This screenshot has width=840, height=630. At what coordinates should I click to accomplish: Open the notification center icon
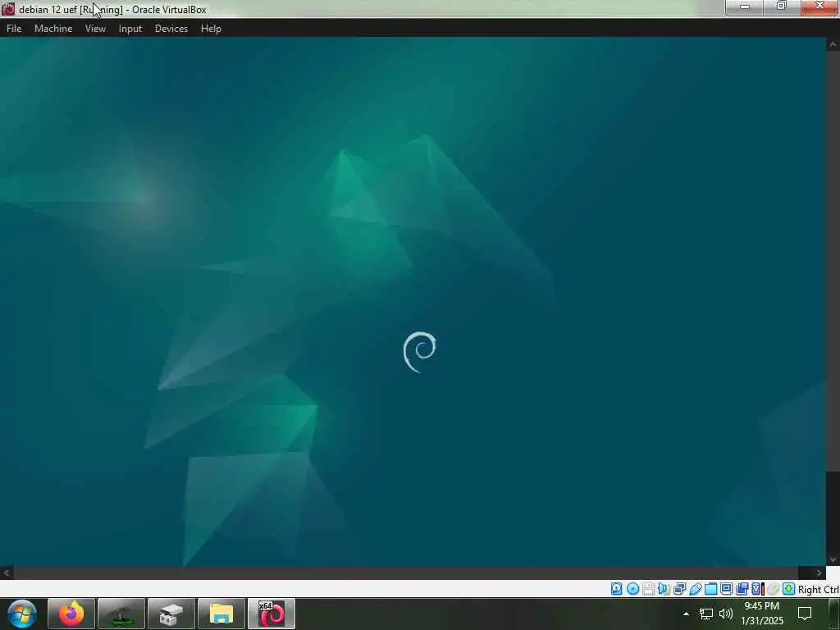click(x=805, y=614)
